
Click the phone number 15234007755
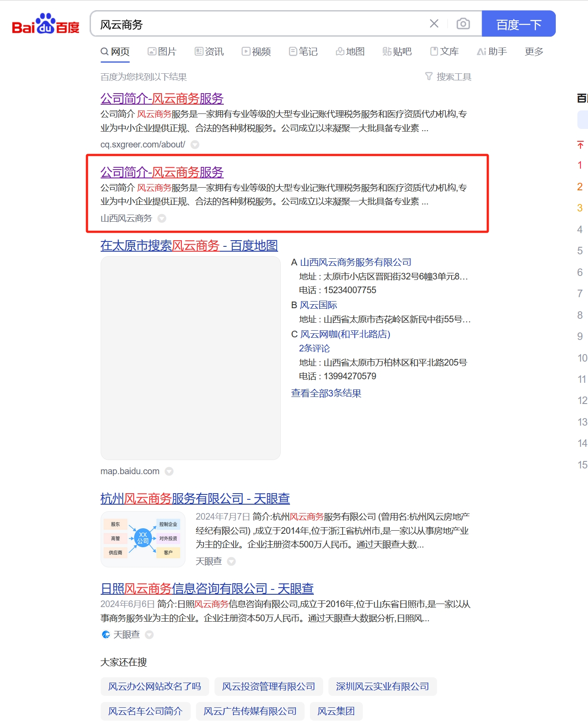click(x=350, y=290)
